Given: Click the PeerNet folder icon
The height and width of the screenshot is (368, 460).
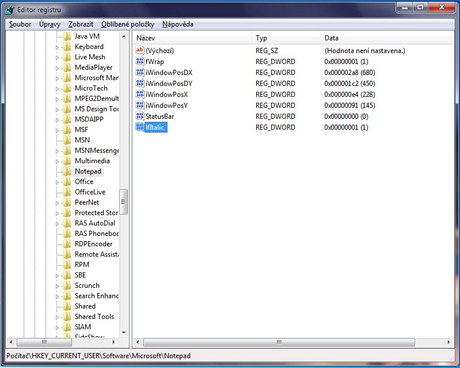Looking at the screenshot, I should [x=67, y=202].
